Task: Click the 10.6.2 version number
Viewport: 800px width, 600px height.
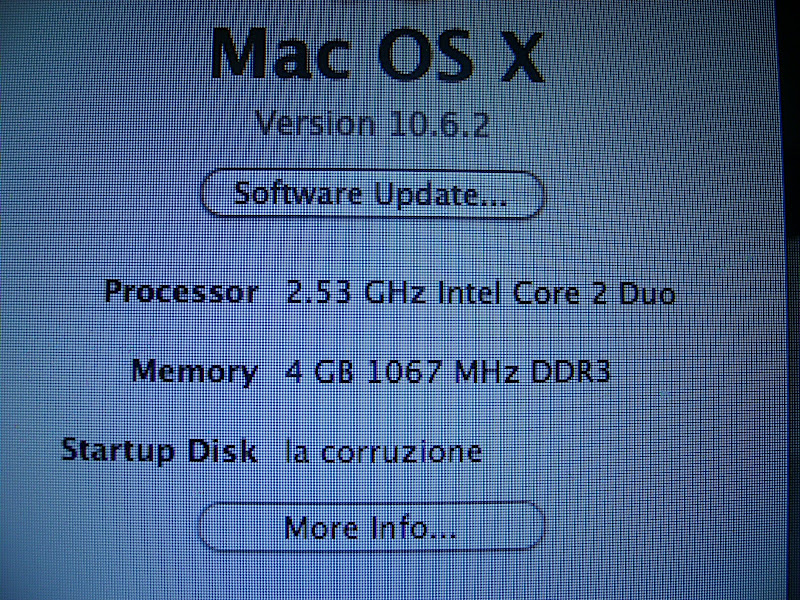Action: 437,126
